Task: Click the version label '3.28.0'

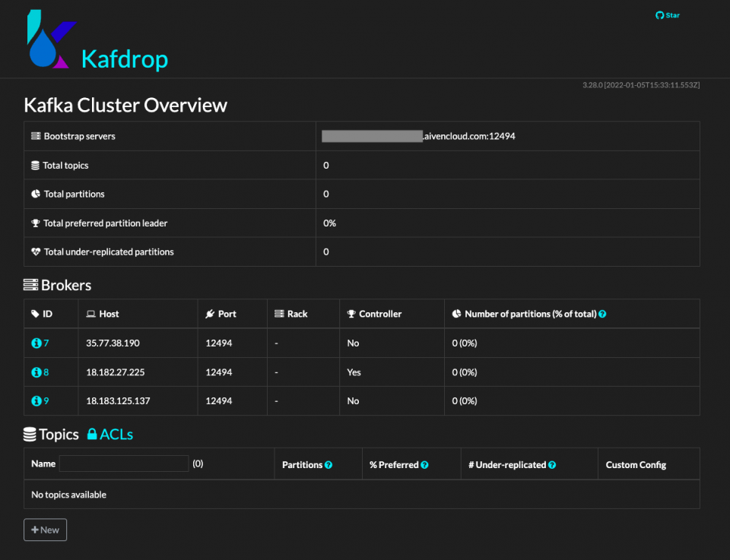Action: [x=593, y=85]
